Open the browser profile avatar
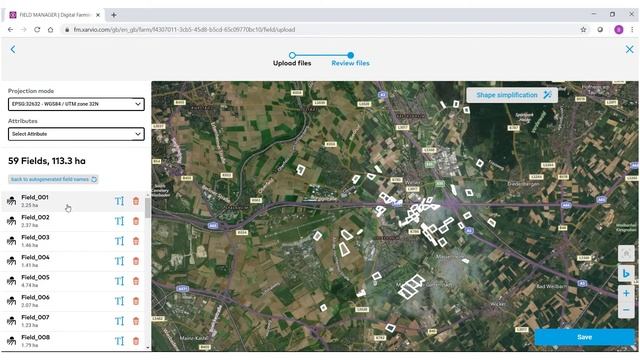 pos(619,29)
